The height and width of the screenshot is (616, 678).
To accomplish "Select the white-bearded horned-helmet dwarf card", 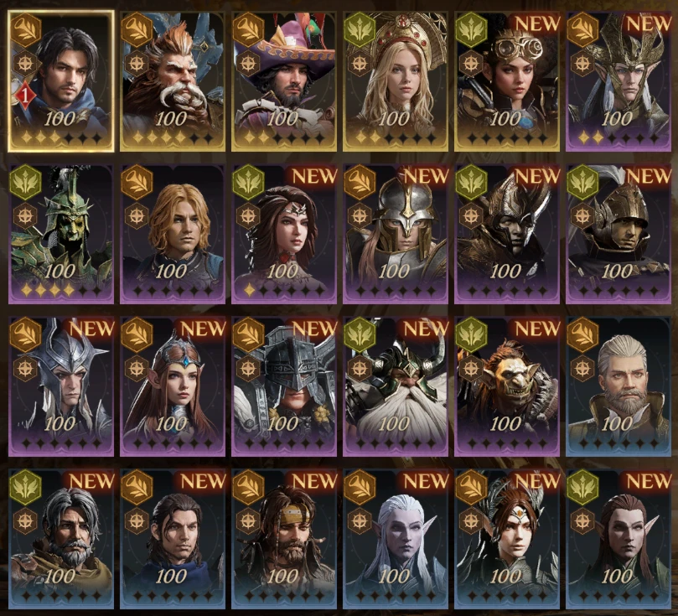I will click(x=396, y=386).
